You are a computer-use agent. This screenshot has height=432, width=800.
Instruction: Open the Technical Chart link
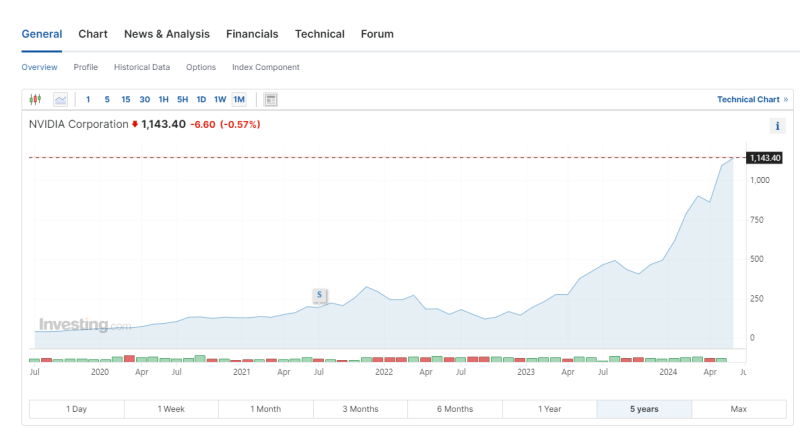click(753, 99)
